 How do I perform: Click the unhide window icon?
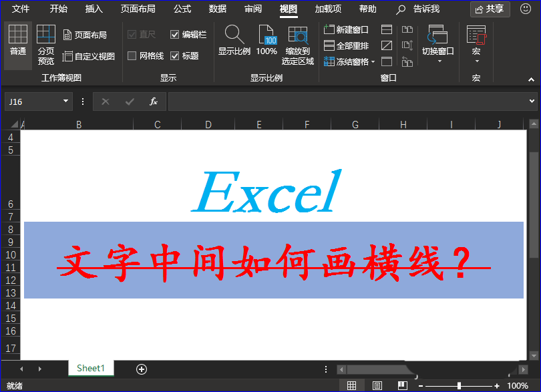pos(387,61)
